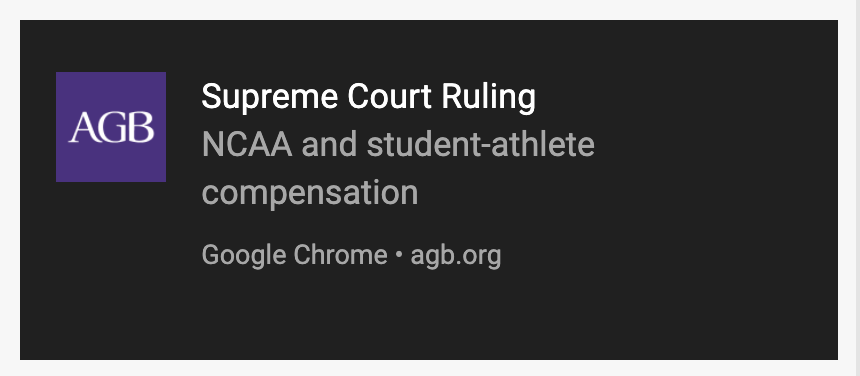Image resolution: width=860 pixels, height=376 pixels.
Task: Select the white AGB lettering inside logo
Action: pos(111,127)
